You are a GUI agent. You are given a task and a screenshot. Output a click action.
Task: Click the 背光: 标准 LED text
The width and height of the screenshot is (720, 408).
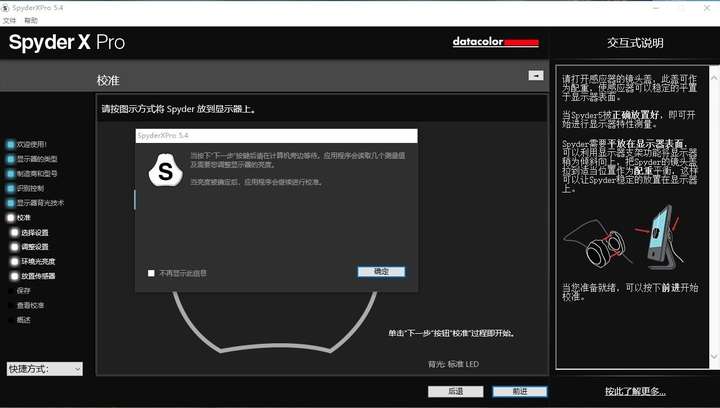point(453,364)
